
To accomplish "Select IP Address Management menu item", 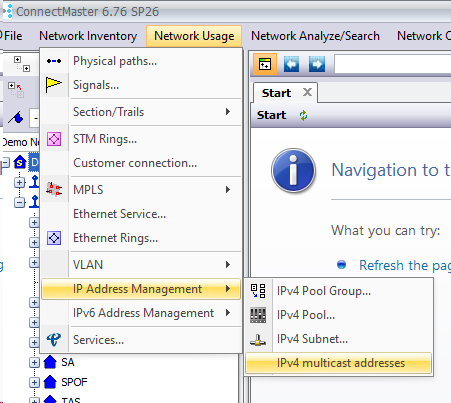I will (x=141, y=289).
